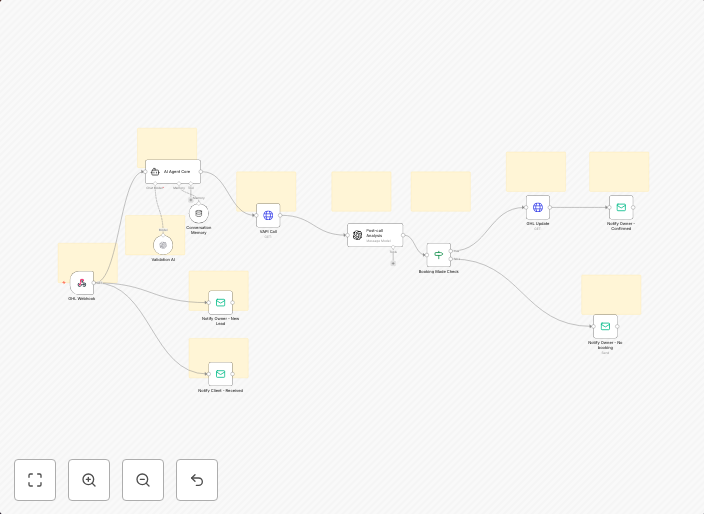This screenshot has width=704, height=514.
Task: Click the Conversation Memory node
Action: click(198, 213)
